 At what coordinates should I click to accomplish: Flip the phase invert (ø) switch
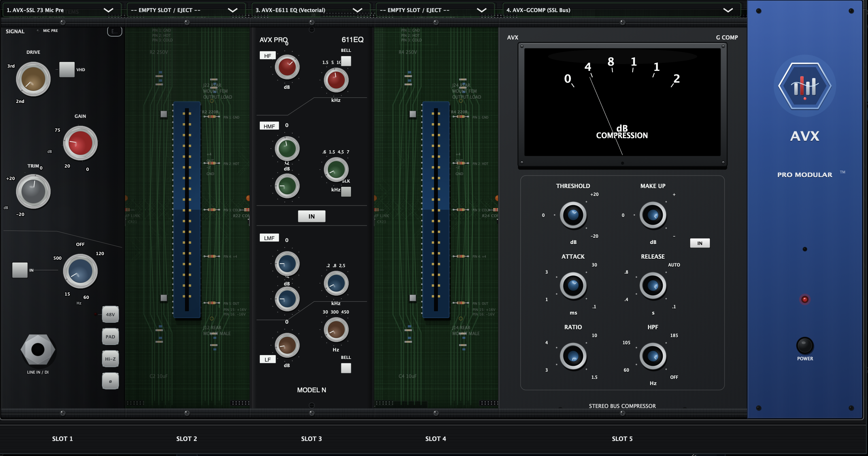(x=110, y=381)
